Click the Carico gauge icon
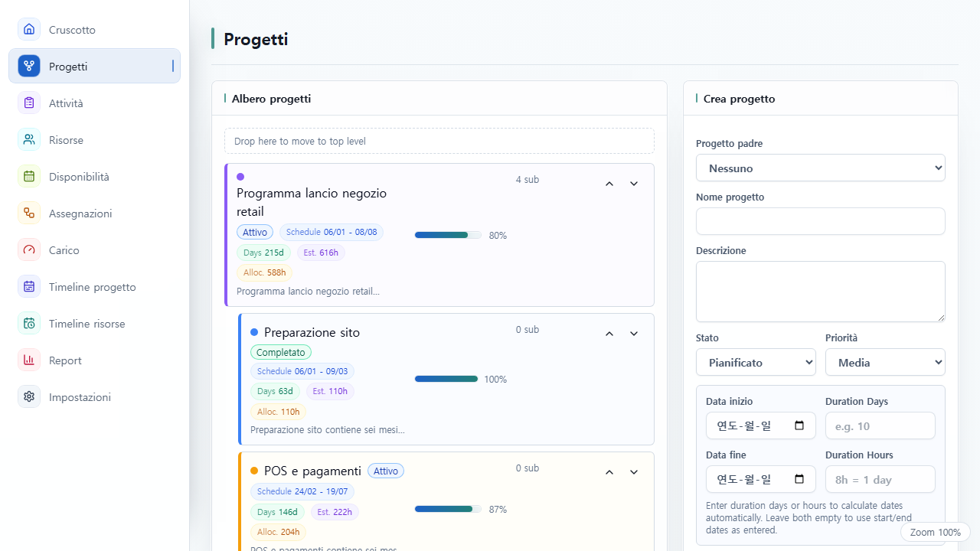 (29, 250)
